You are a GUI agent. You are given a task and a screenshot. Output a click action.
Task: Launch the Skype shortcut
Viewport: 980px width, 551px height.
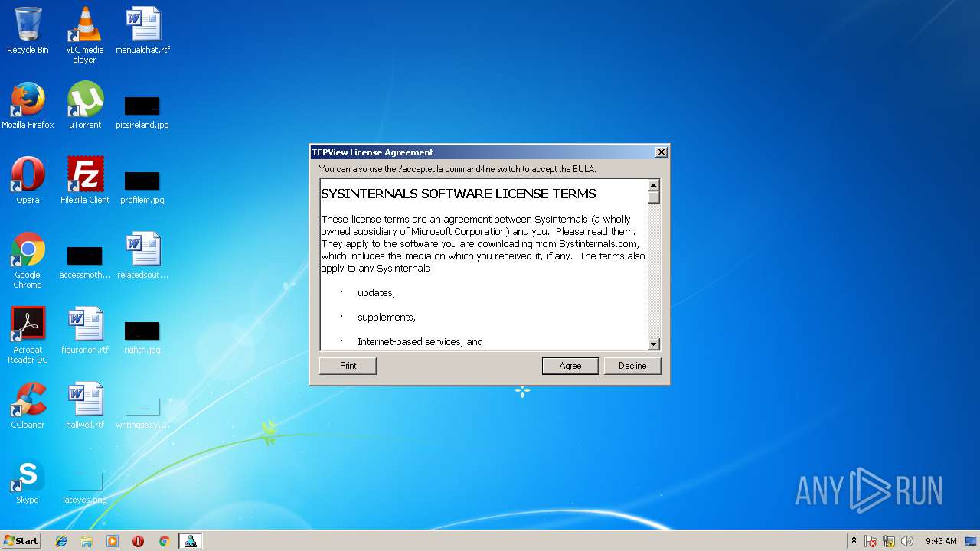pos(28,481)
